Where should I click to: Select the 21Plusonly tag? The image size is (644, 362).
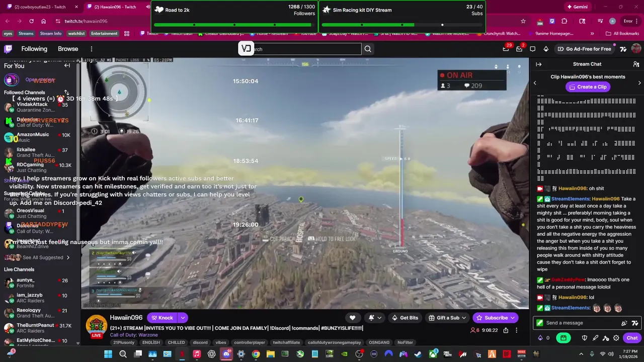124,342
